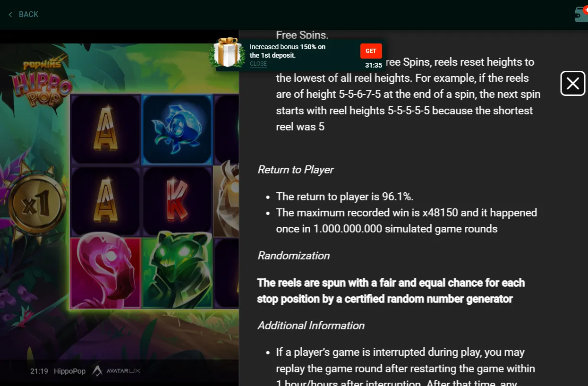Click the Return to Player heading

pos(296,170)
